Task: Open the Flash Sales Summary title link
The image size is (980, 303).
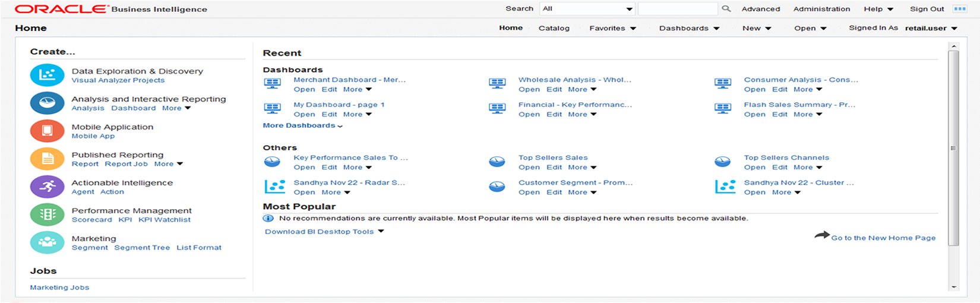Action: point(799,105)
